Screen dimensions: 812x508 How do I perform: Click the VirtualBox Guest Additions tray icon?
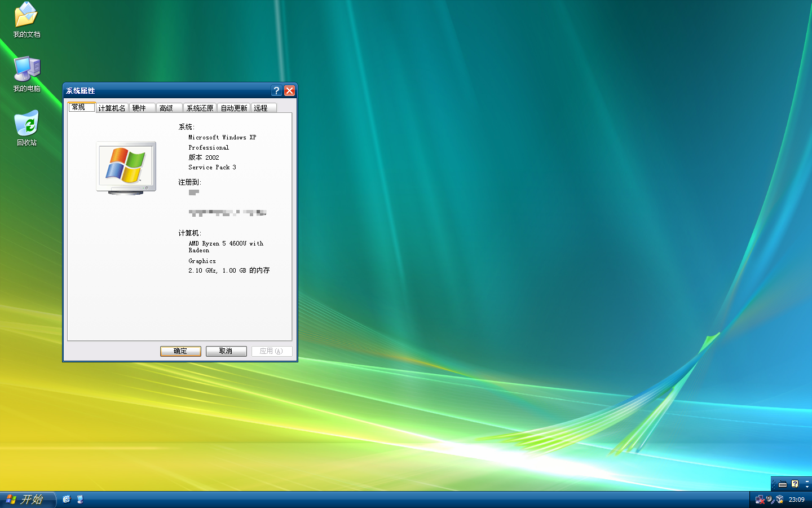[x=780, y=500]
